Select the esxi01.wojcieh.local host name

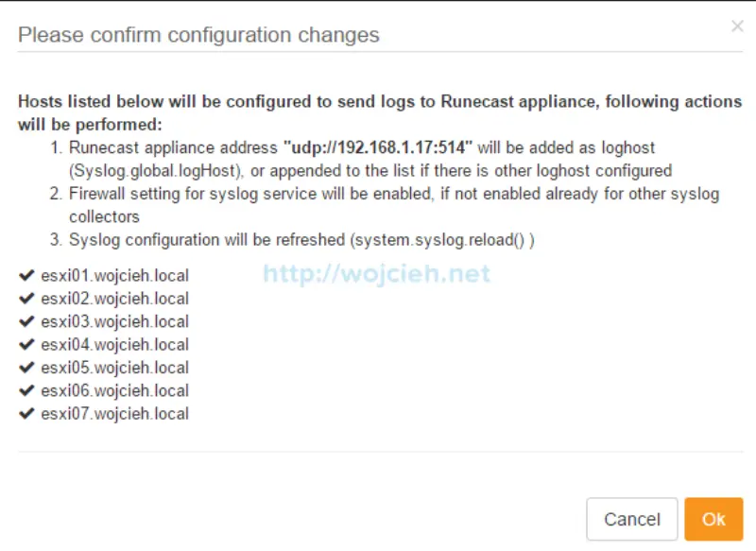[x=114, y=276]
